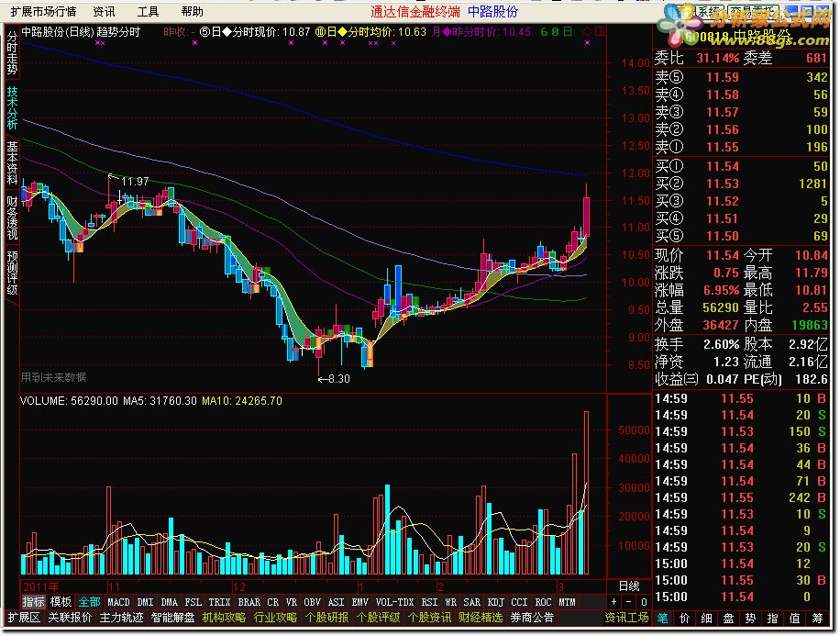Open the 行业攻略 link
This screenshot has width=840, height=636.
[x=275, y=618]
